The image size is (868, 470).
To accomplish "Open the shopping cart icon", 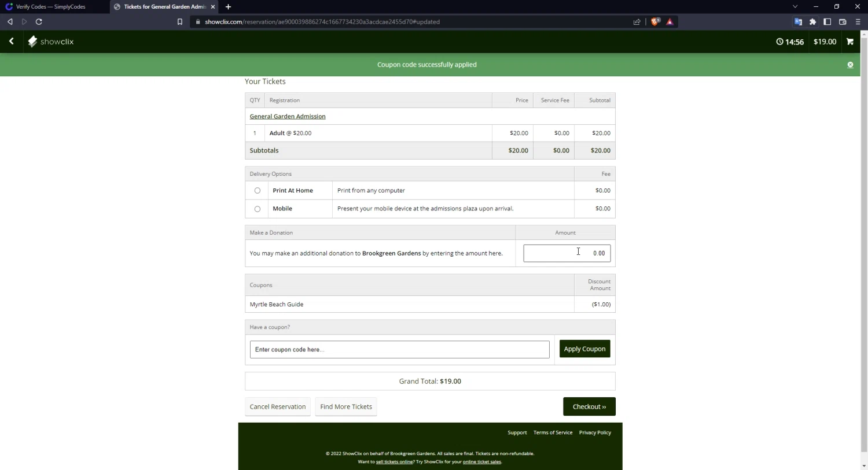I will point(850,42).
